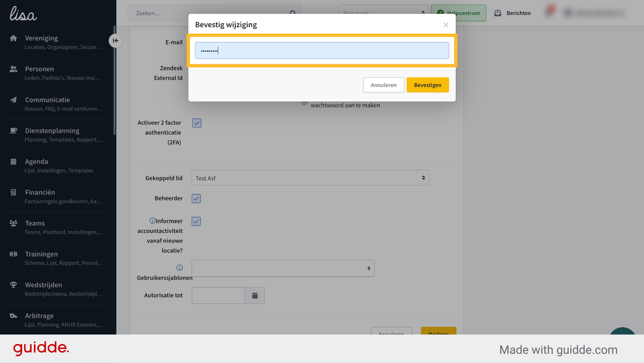The height and width of the screenshot is (363, 644).
Task: Click the info icon next to Gebruikerssjablonen
Action: 180,268
